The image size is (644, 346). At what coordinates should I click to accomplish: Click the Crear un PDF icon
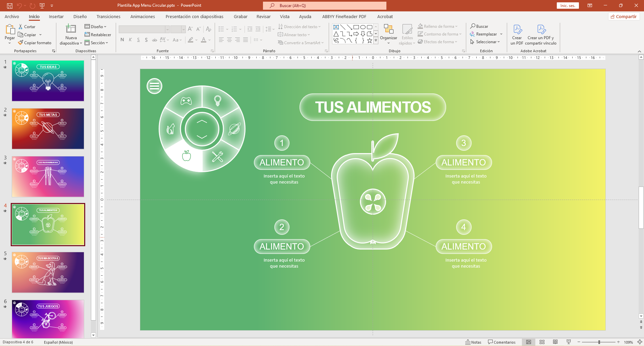click(517, 30)
